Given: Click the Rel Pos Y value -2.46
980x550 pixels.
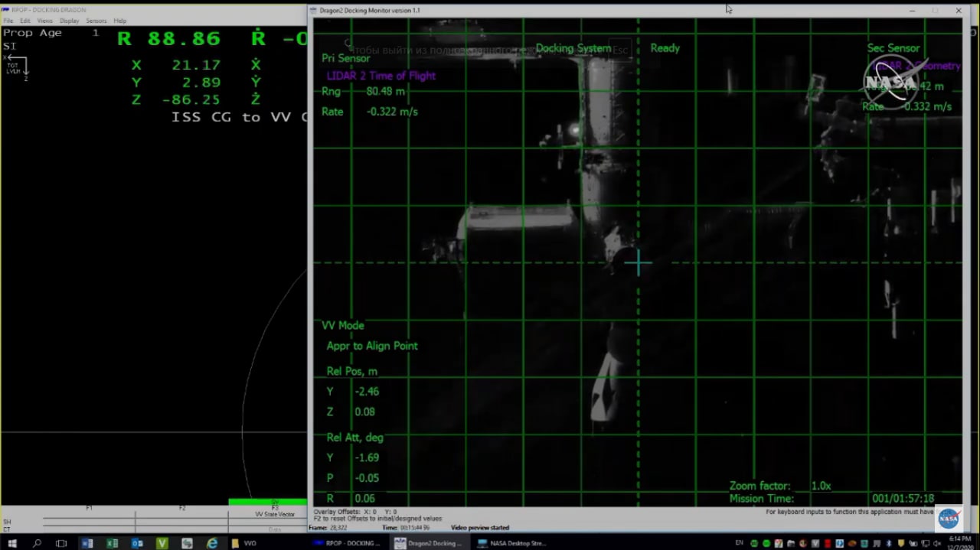Looking at the screenshot, I should pyautogui.click(x=367, y=392).
